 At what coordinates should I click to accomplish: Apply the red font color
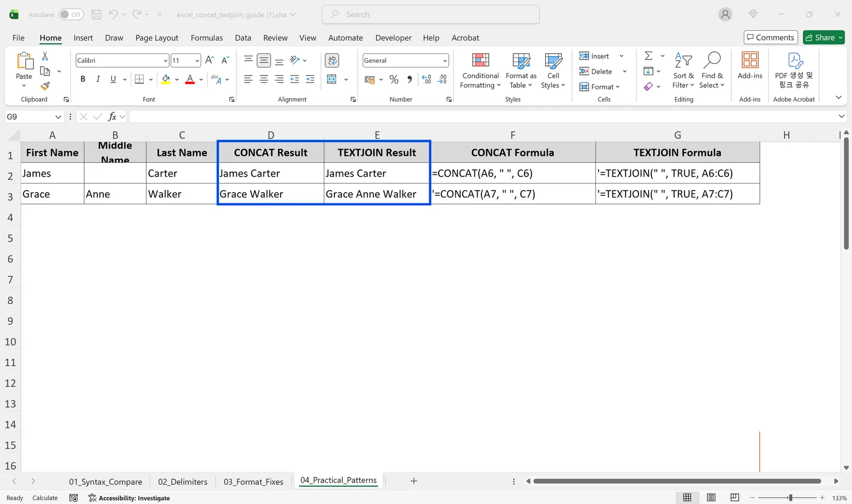pyautogui.click(x=190, y=79)
